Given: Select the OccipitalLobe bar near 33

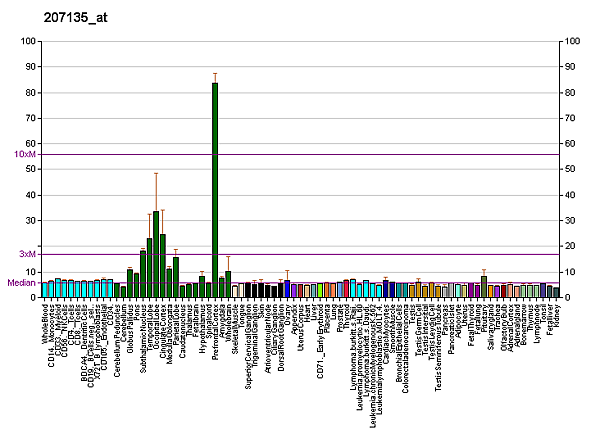Looking at the screenshot, I should (156, 254).
